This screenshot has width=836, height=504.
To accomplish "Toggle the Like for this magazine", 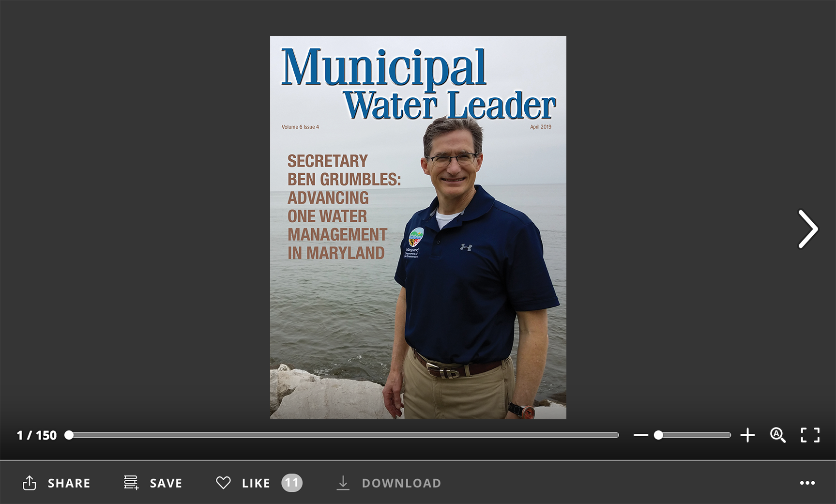I will pos(256,483).
